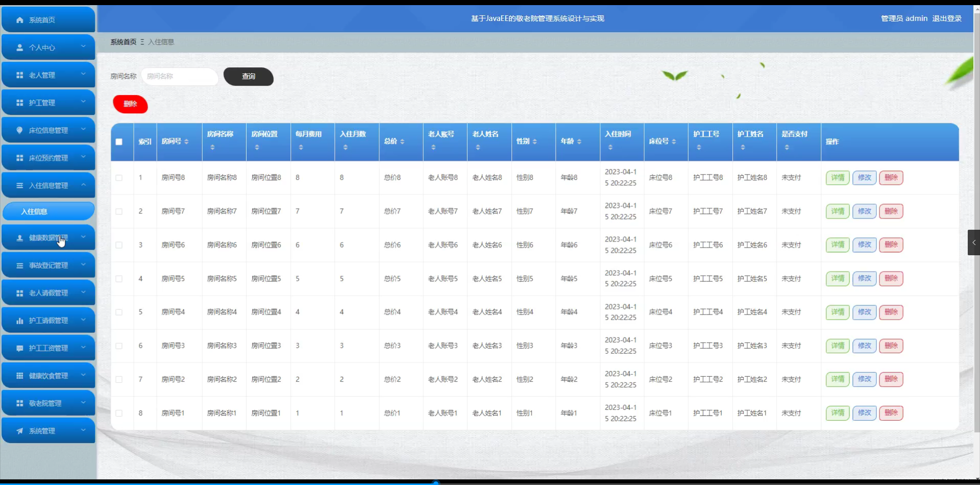Click the person icon beside 个人中心

[20, 47]
